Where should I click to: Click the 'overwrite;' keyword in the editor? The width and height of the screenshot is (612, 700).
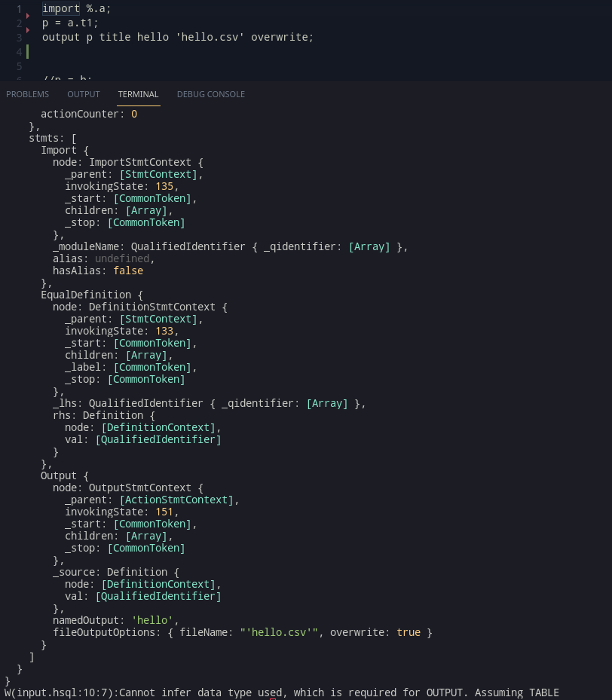(282, 37)
